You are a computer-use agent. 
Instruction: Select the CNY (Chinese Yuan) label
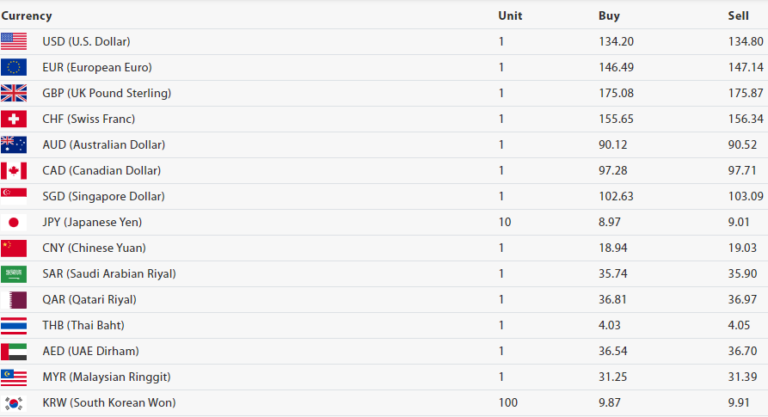pos(94,248)
